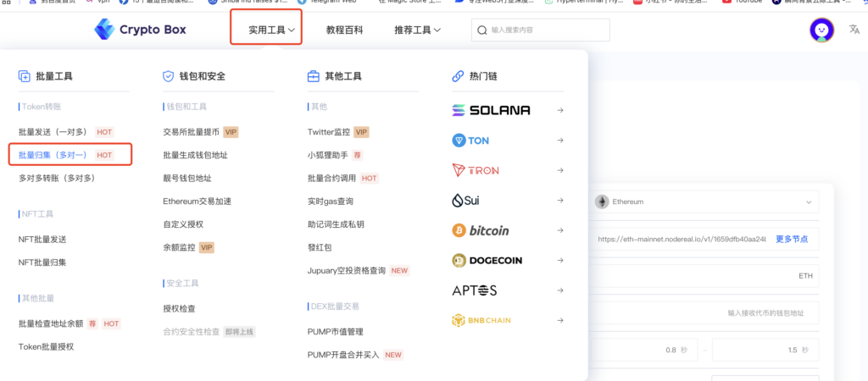Click the 更多节点 link
Screen dimensions: 868x381
[x=792, y=240]
